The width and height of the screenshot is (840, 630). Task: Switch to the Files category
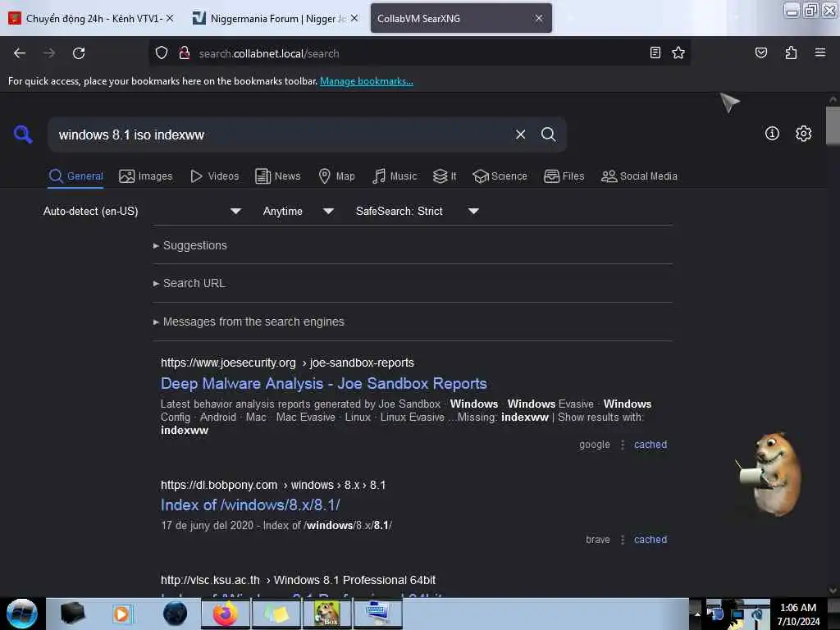click(x=564, y=176)
